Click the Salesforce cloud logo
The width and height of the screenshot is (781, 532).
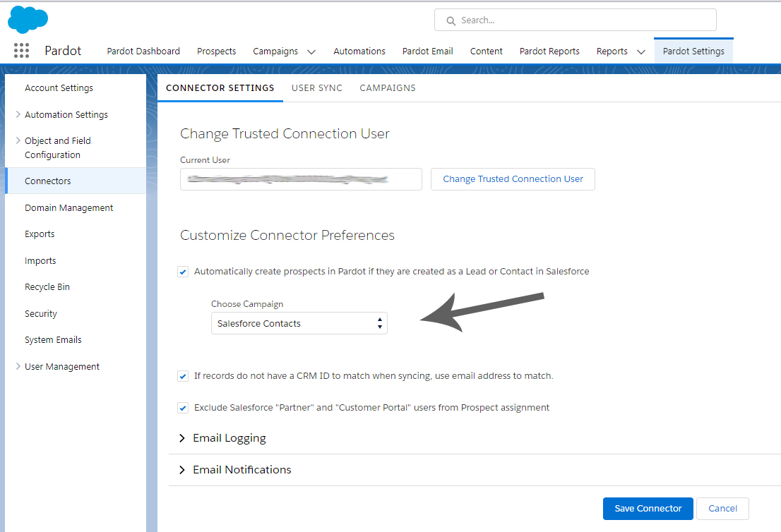click(x=28, y=19)
